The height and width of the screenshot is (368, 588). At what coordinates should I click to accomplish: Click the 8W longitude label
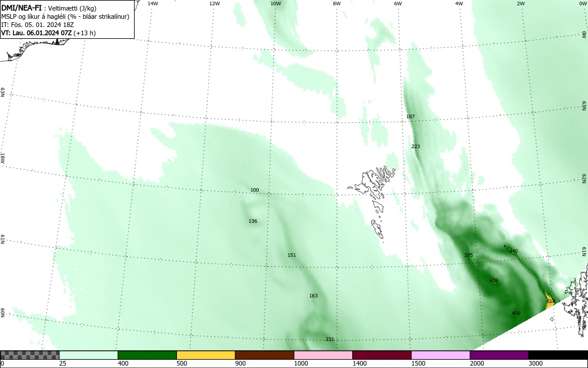(337, 4)
